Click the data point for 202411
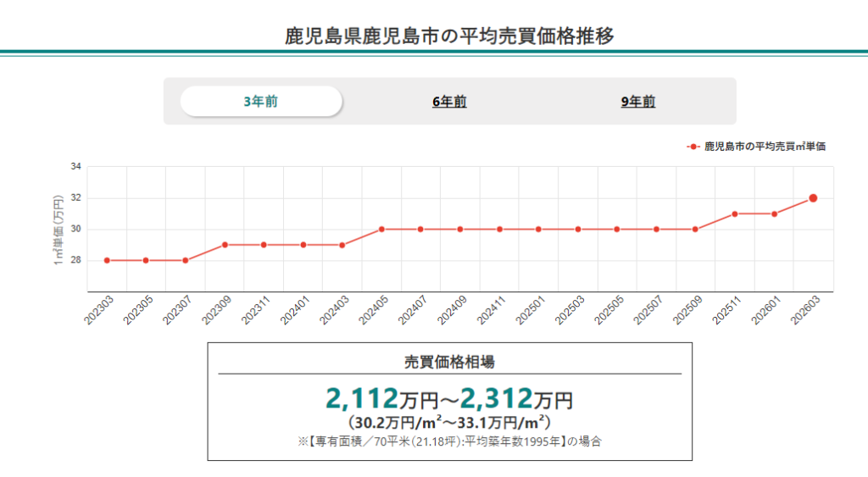The image size is (868, 477). click(x=499, y=229)
